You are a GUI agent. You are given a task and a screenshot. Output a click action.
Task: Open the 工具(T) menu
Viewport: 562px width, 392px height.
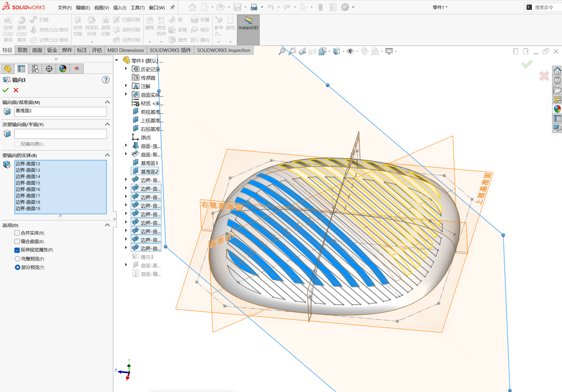(138, 8)
